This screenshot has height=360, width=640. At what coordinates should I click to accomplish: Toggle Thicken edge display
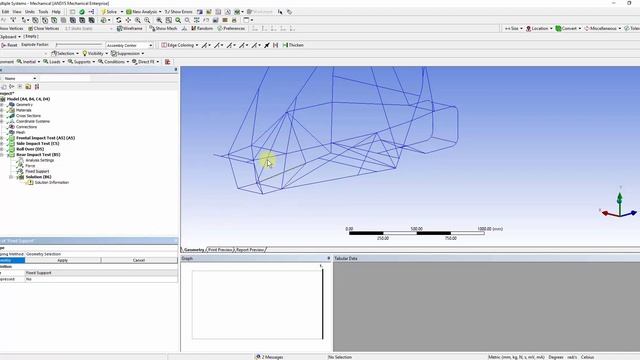(293, 45)
